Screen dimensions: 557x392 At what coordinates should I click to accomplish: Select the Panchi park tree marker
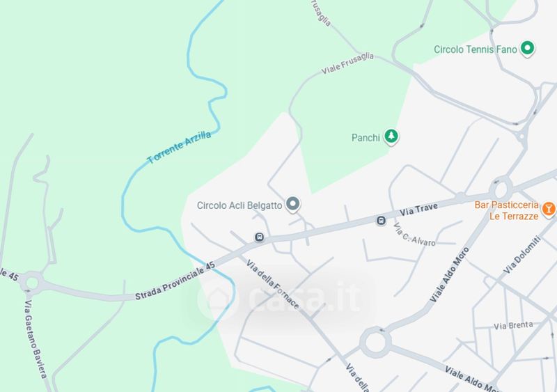click(x=391, y=136)
